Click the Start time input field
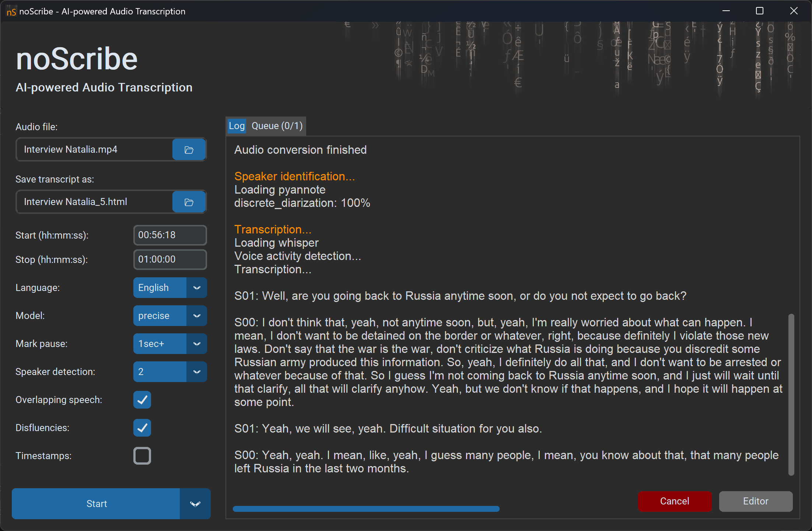 170,235
